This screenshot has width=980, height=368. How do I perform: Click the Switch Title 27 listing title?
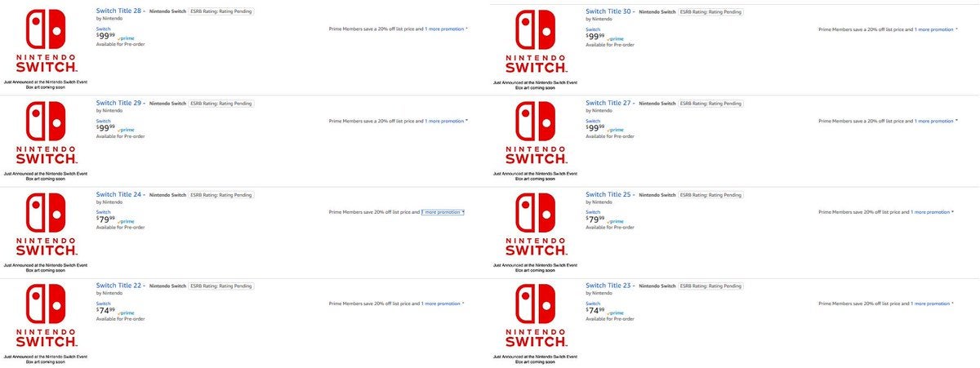pos(609,103)
